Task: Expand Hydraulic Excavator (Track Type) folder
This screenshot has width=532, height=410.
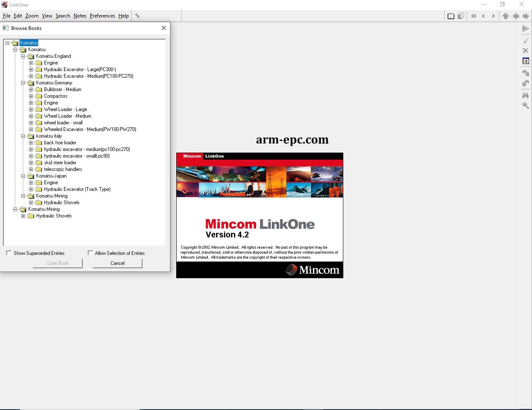Action: pyautogui.click(x=31, y=189)
